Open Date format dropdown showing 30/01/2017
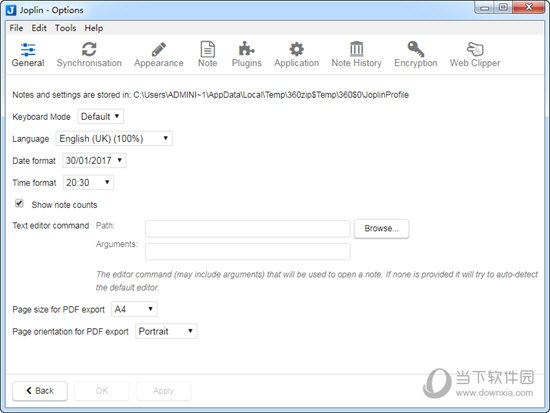This screenshot has height=413, width=550. (94, 161)
